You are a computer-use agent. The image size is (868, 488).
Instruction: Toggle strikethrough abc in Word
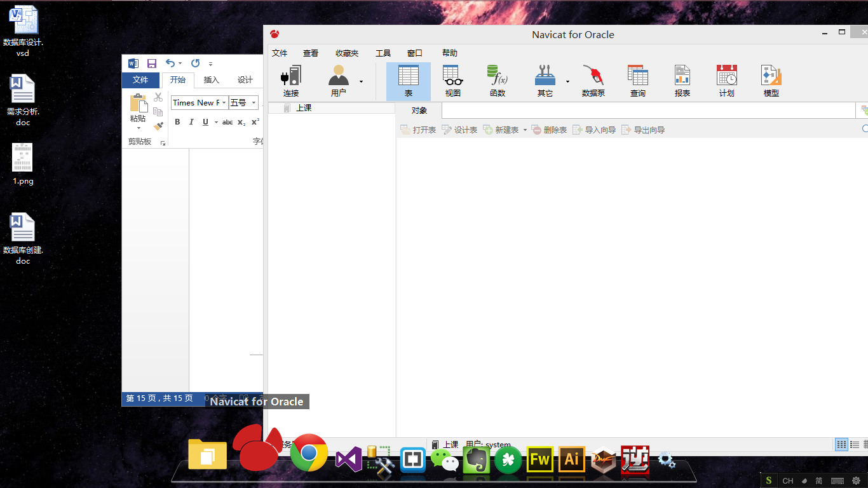coord(227,122)
